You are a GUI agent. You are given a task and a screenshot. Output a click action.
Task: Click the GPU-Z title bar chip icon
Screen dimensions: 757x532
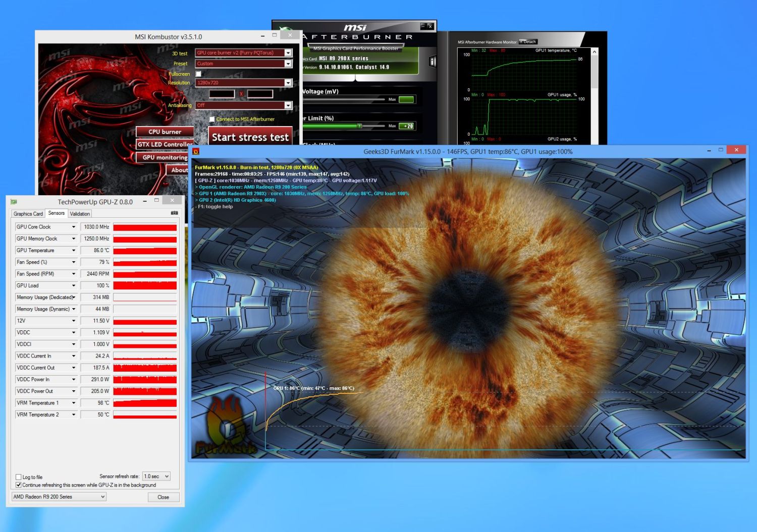tap(14, 202)
